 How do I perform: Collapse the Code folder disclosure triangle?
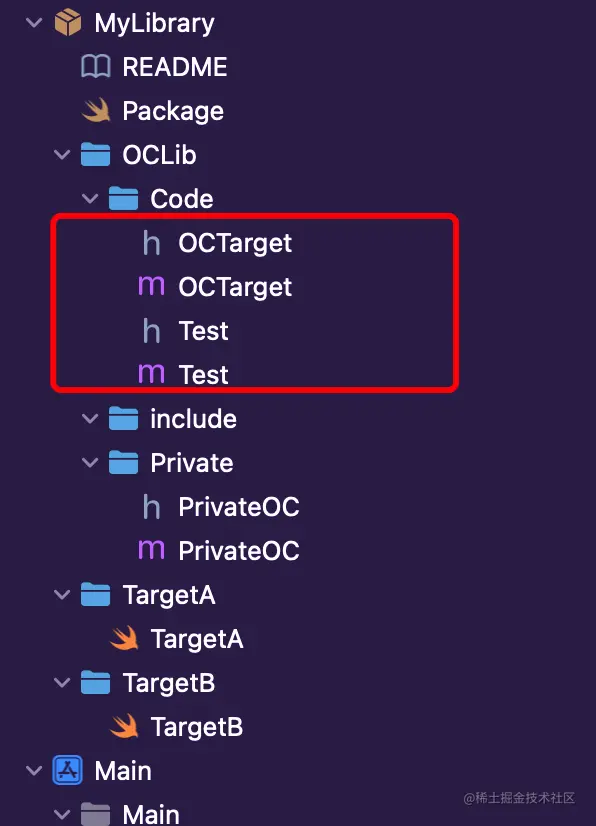coord(90,198)
